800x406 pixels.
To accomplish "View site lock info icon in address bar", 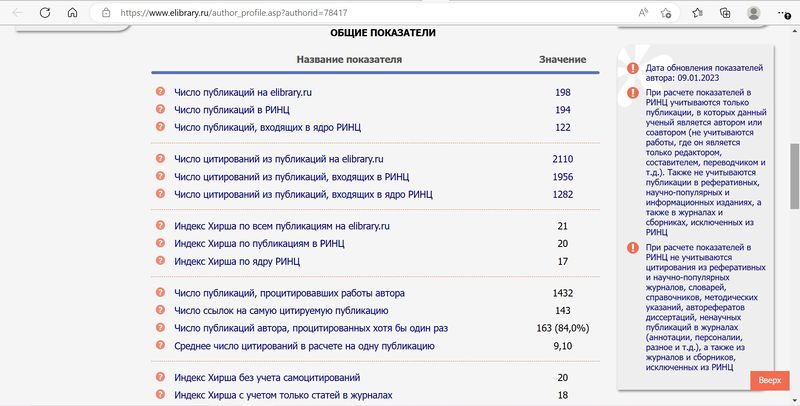I will coord(106,13).
